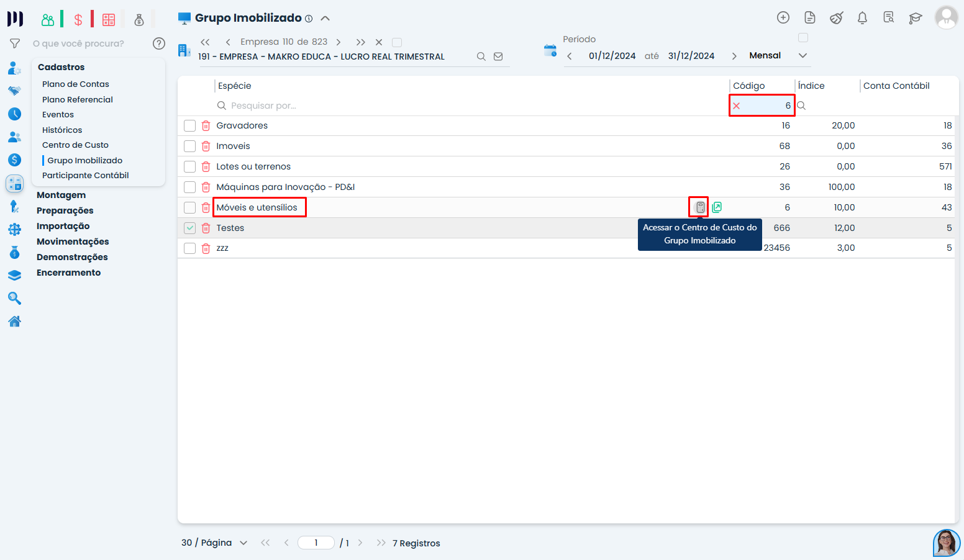The width and height of the screenshot is (964, 560).
Task: Open the notifications bell icon
Action: pyautogui.click(x=862, y=18)
